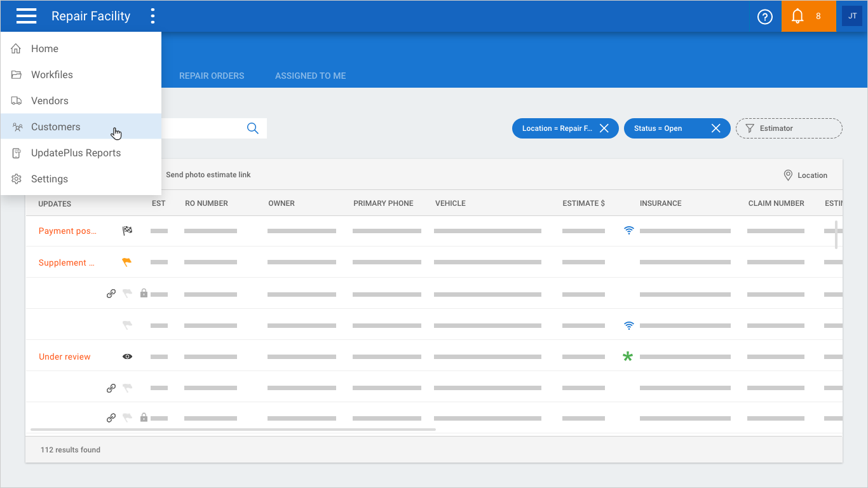Screen dimensions: 868x488
Task: Open the vertical three-dot options menu
Action: 153,16
